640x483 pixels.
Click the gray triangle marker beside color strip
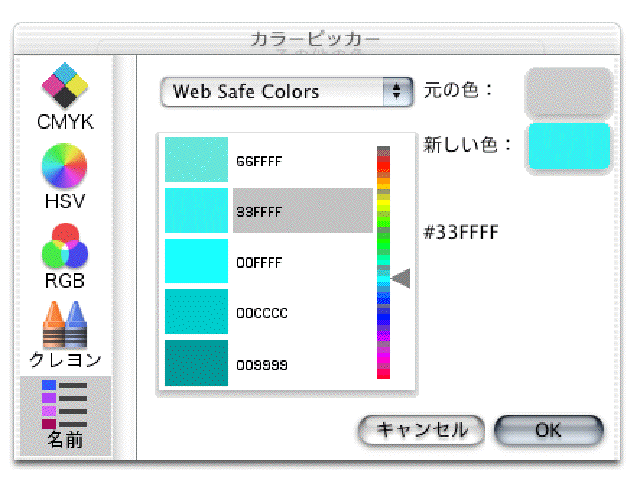click(401, 278)
